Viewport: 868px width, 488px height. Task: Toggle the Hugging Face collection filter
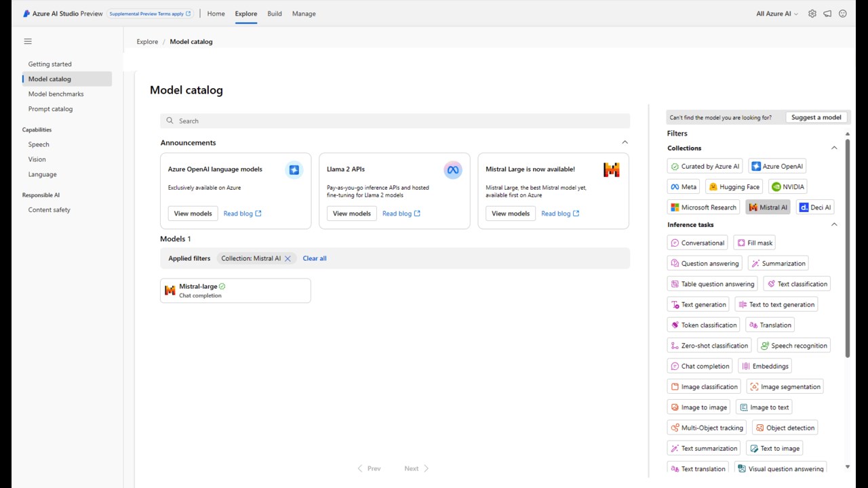click(x=734, y=187)
